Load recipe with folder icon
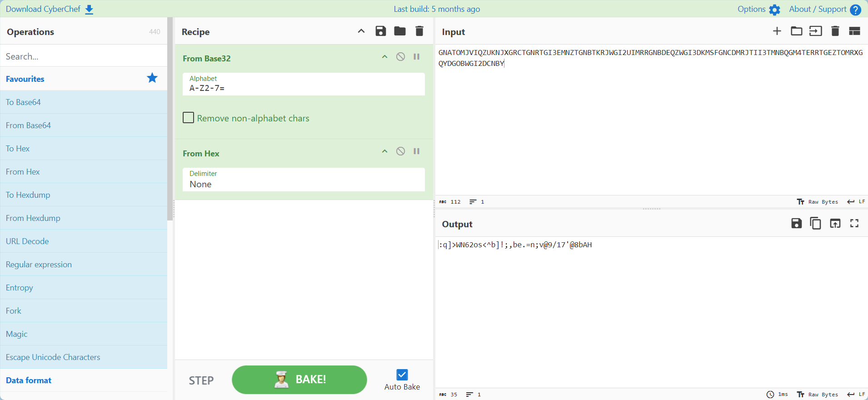Screen dimensions: 868x400 (x=400, y=31)
